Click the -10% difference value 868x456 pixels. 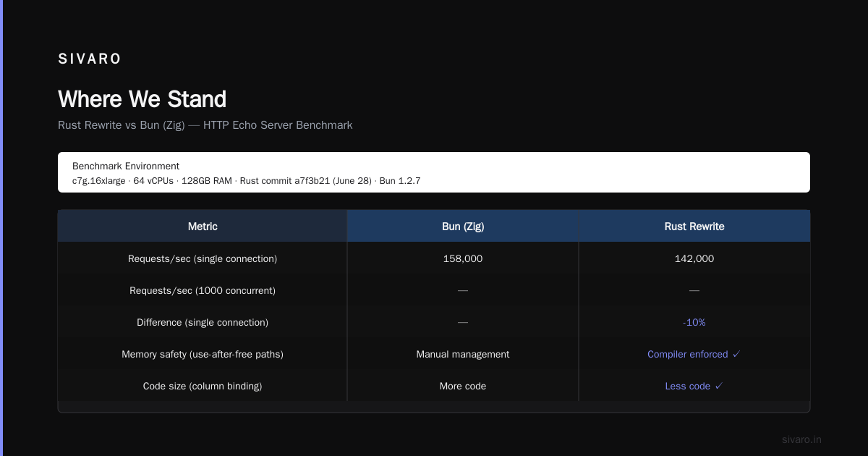click(x=694, y=322)
